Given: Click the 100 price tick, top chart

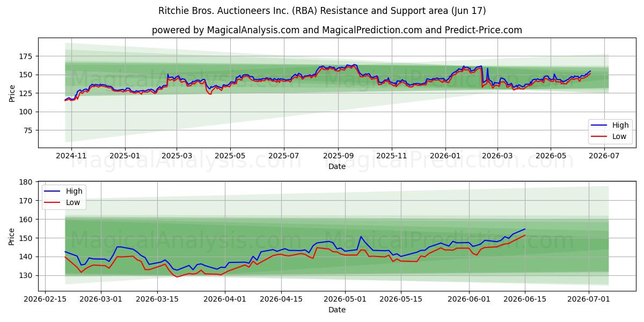Looking at the screenshot, I should [x=27, y=112].
